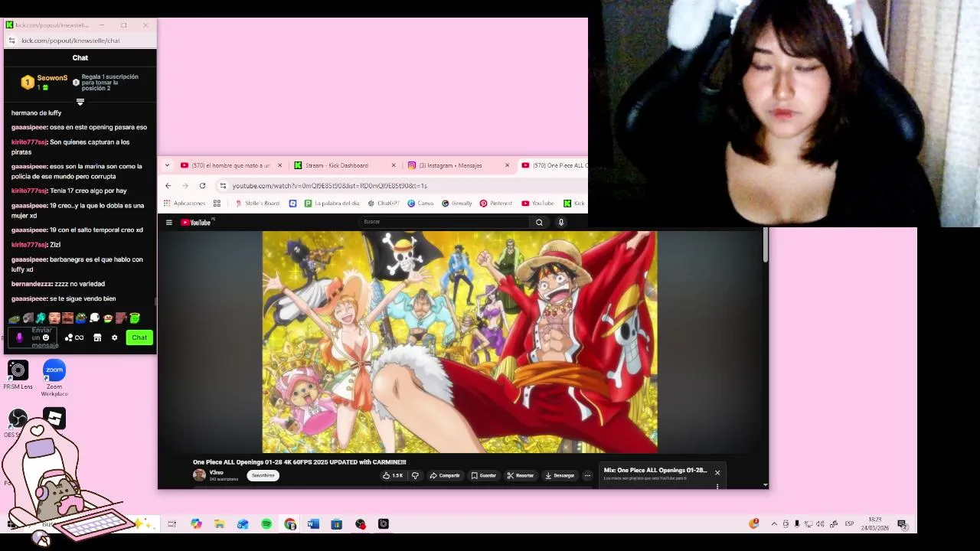Image resolution: width=980 pixels, height=551 pixels.
Task: Click the One Piece video player
Action: click(x=459, y=342)
